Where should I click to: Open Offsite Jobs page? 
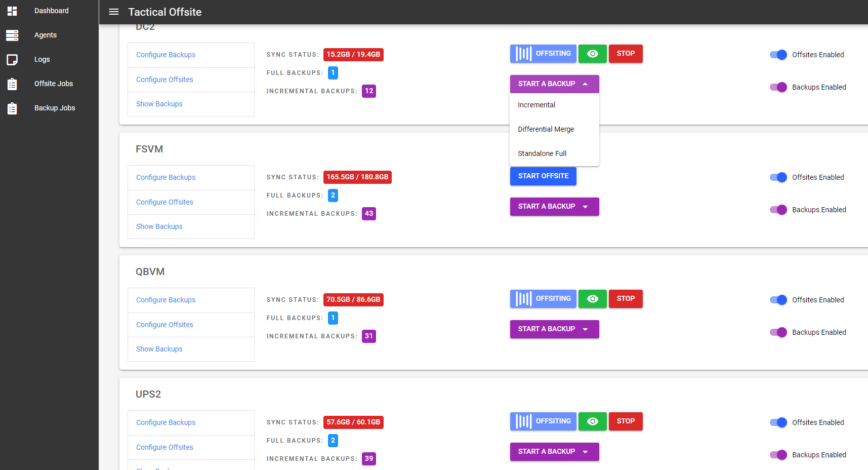[54, 84]
